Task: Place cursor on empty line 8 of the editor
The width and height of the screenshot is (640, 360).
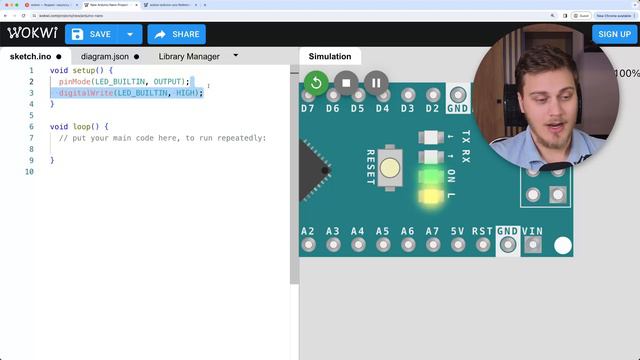Action: pos(163,149)
